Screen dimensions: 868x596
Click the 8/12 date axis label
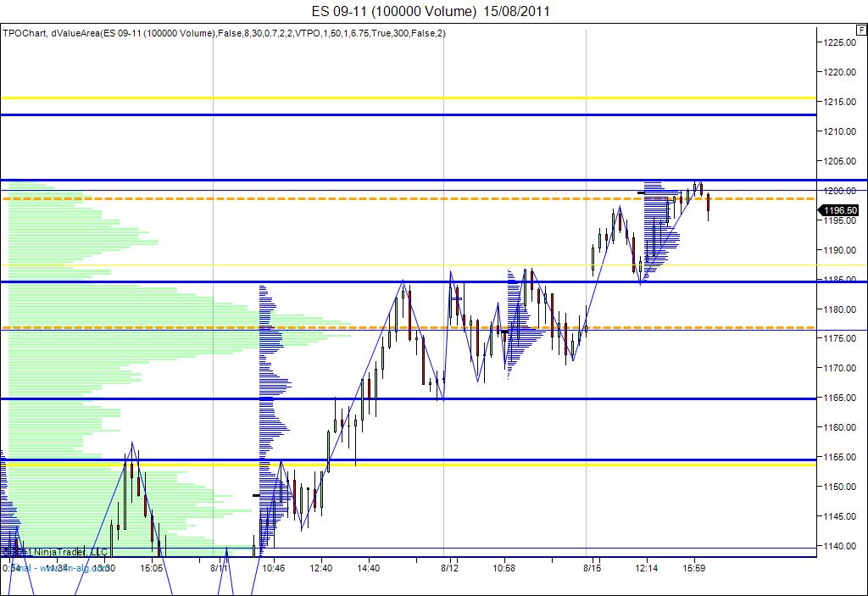click(x=449, y=568)
